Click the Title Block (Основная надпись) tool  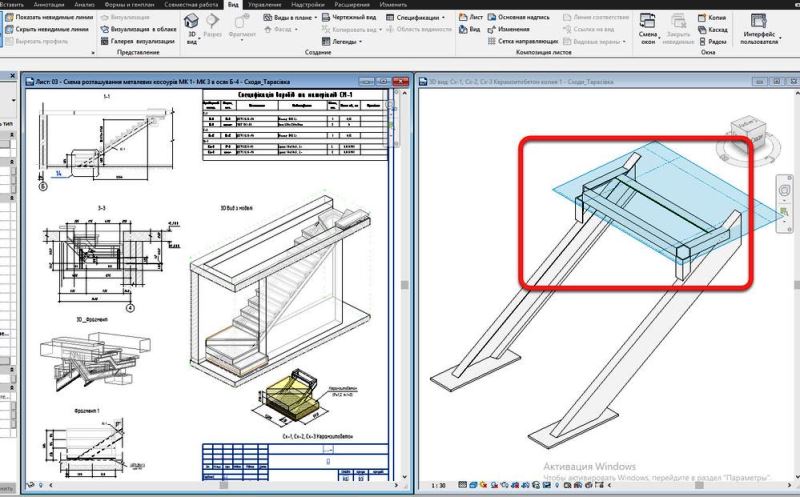[x=518, y=17]
